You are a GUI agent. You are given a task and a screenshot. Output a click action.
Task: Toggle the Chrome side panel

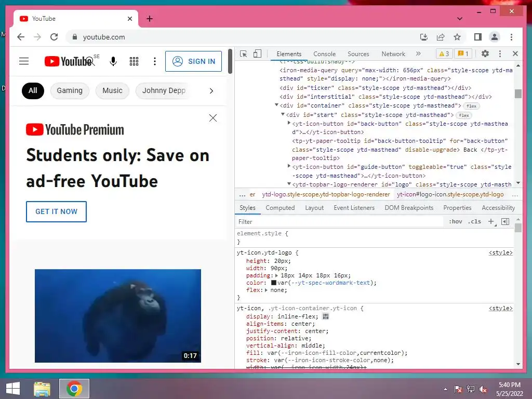point(478,37)
